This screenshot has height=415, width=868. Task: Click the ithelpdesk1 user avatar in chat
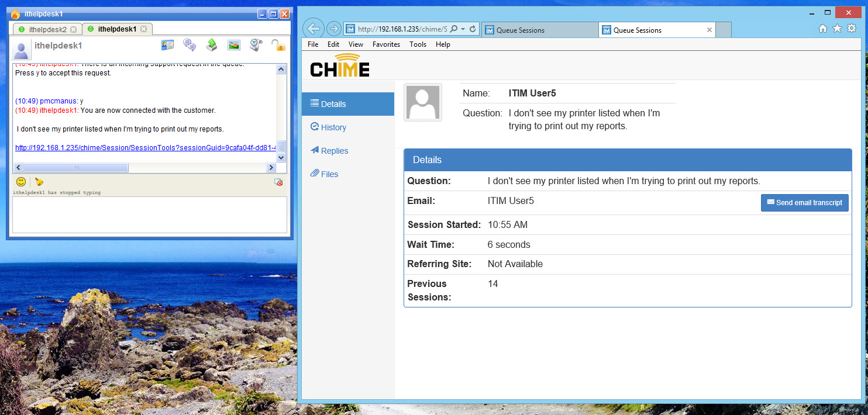point(22,49)
